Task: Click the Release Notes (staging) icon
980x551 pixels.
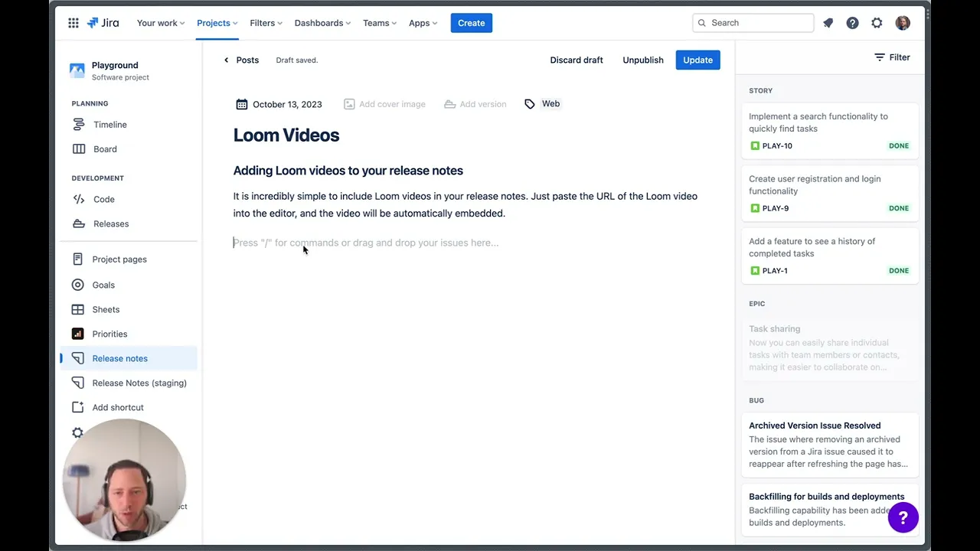Action: [77, 383]
